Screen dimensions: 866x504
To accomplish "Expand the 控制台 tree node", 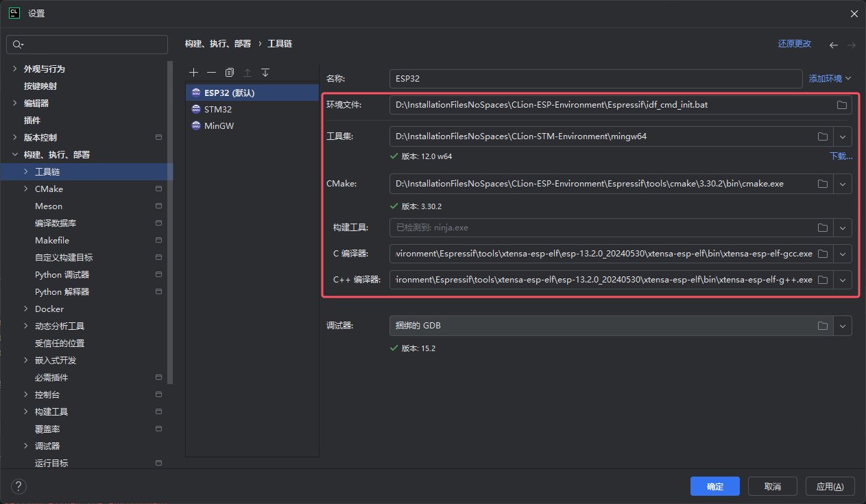I will (x=26, y=395).
